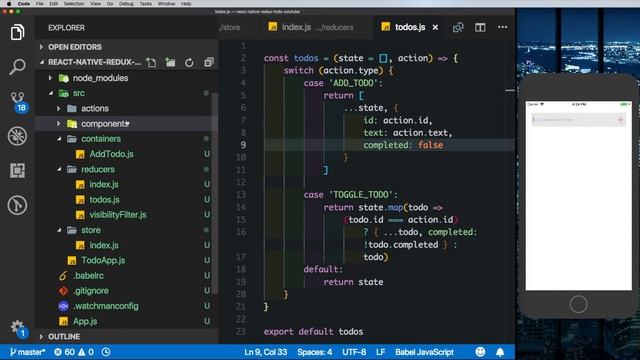Change line ending via LF indicator
This screenshot has width=640, height=360.
380,352
